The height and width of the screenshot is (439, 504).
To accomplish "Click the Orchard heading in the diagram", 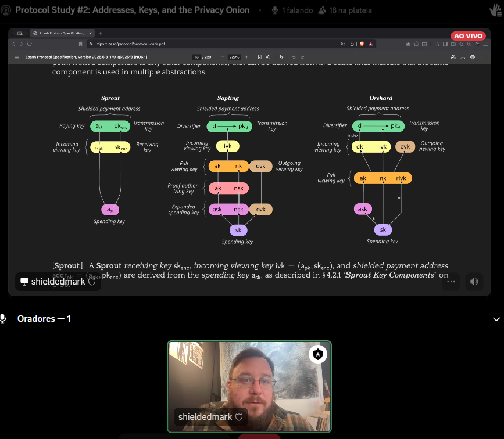I will 381,98.
